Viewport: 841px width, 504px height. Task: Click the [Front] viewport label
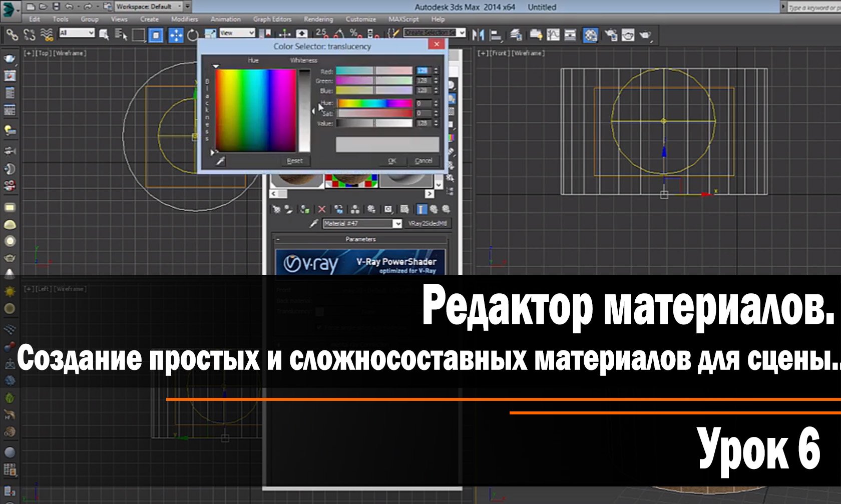pyautogui.click(x=500, y=53)
